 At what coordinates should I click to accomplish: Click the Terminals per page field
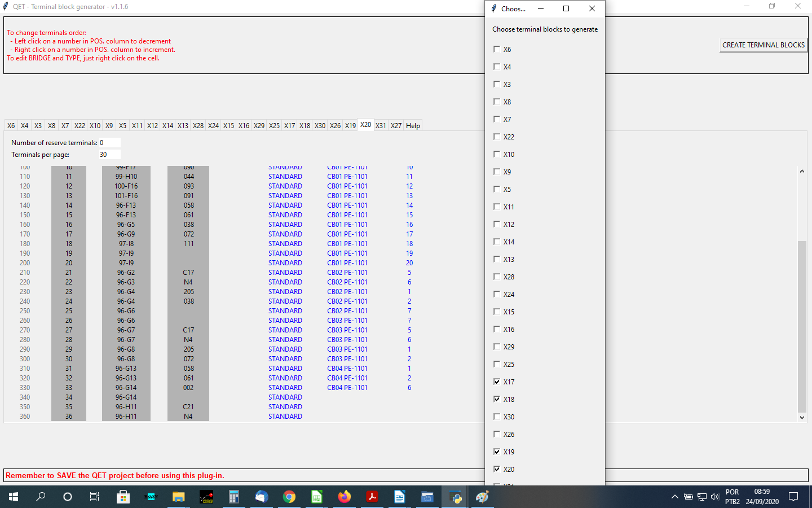(x=109, y=155)
